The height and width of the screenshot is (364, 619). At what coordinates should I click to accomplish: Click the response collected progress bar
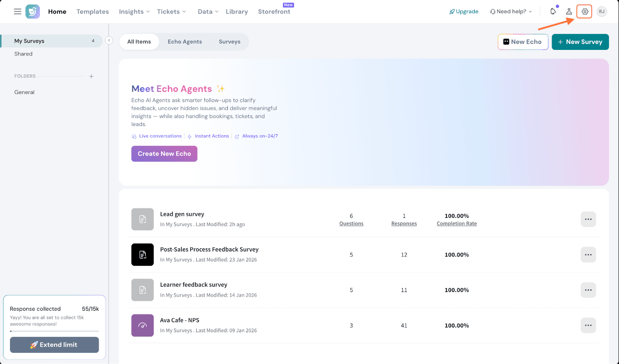(x=54, y=331)
